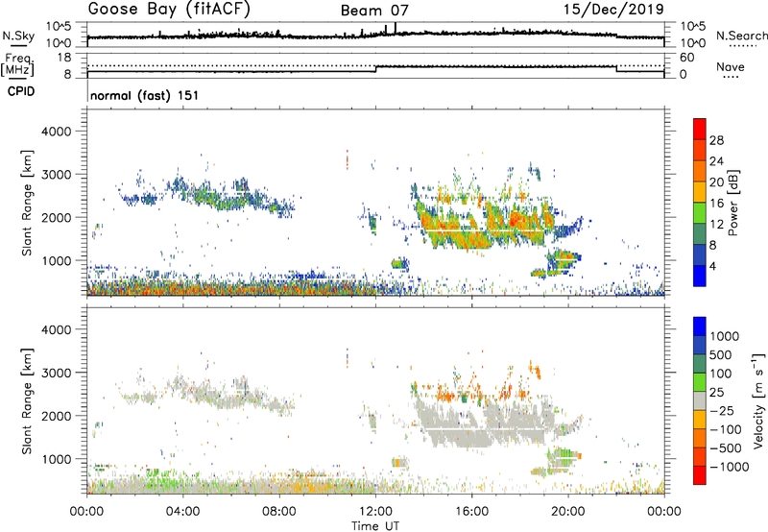Click the gray segment of Velocity colorbar
Screen dimensions: 768x532
tap(700, 400)
